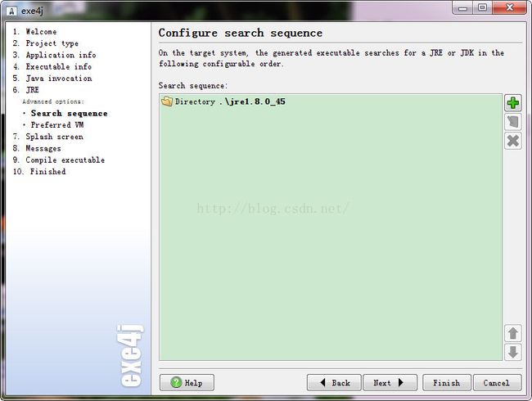Close the exe4j window
This screenshot has width=532, height=401.
click(510, 8)
